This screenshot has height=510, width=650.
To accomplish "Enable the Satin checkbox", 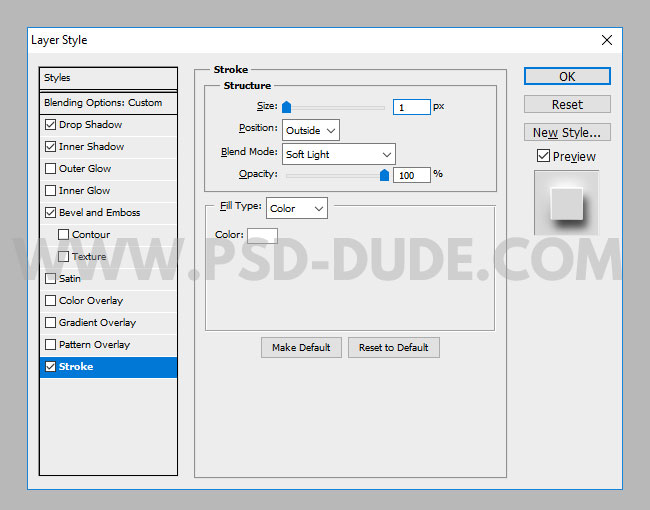I will click(x=51, y=278).
